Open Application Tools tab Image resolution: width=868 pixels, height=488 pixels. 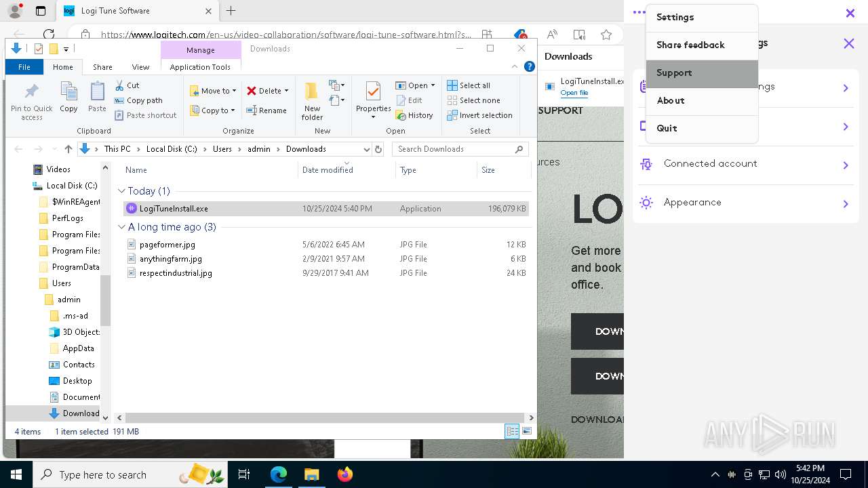[200, 67]
